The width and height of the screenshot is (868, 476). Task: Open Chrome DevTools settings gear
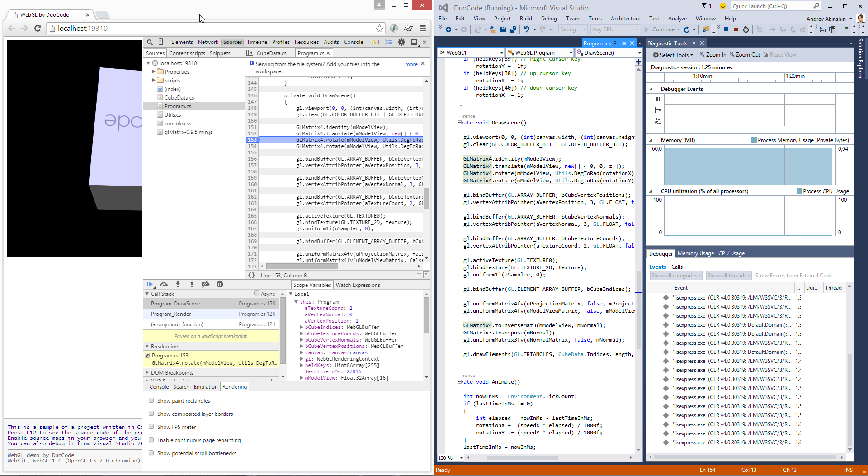point(401,42)
